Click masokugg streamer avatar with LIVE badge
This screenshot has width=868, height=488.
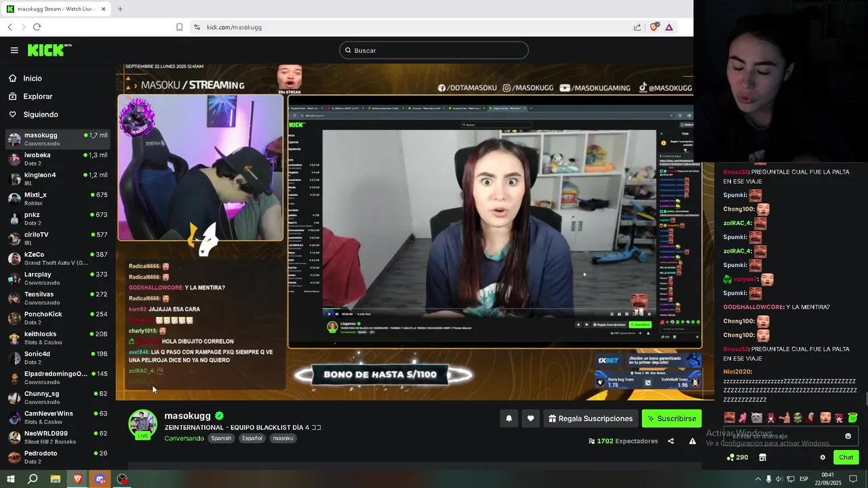[142, 425]
